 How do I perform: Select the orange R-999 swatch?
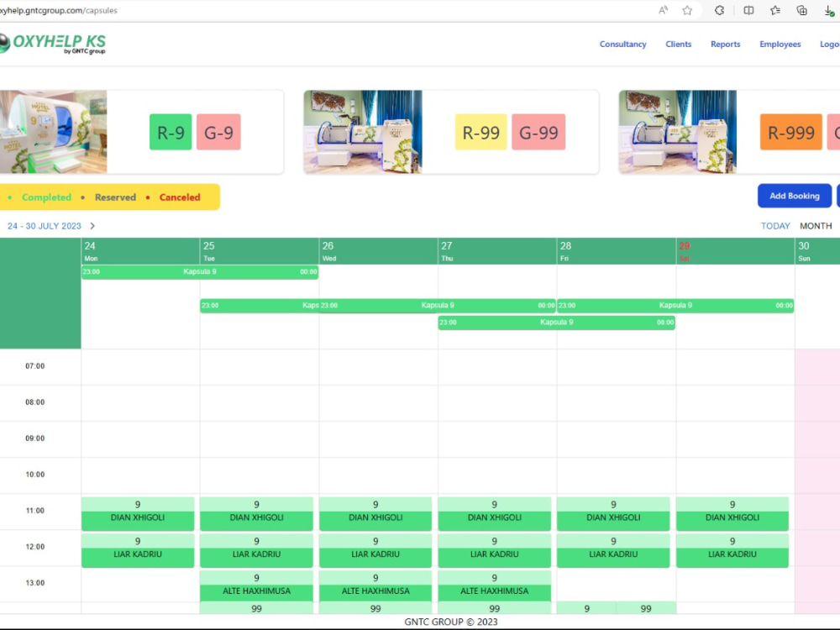tap(790, 132)
